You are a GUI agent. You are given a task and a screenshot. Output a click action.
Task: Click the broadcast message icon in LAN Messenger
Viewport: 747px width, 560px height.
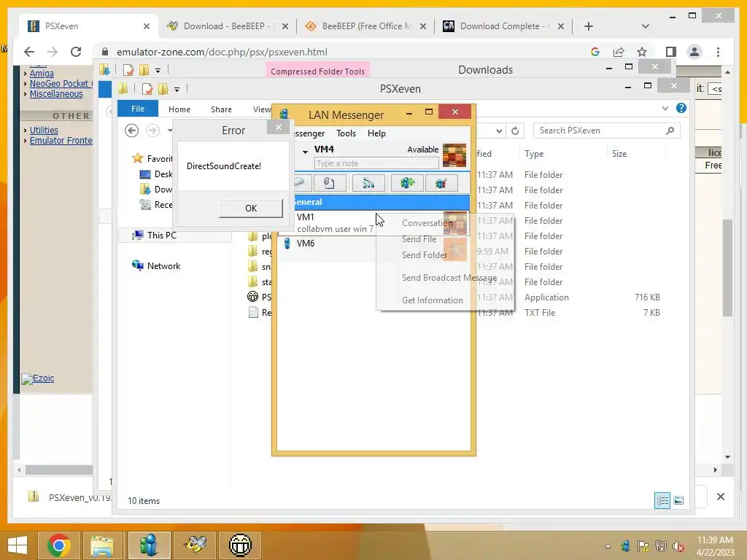point(368,183)
